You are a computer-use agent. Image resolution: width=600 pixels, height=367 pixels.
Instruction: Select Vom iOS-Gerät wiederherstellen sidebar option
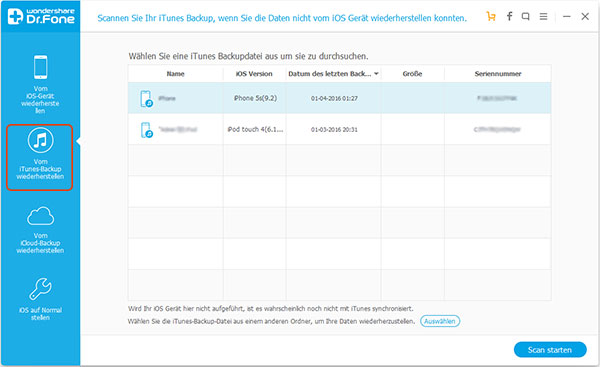click(40, 84)
